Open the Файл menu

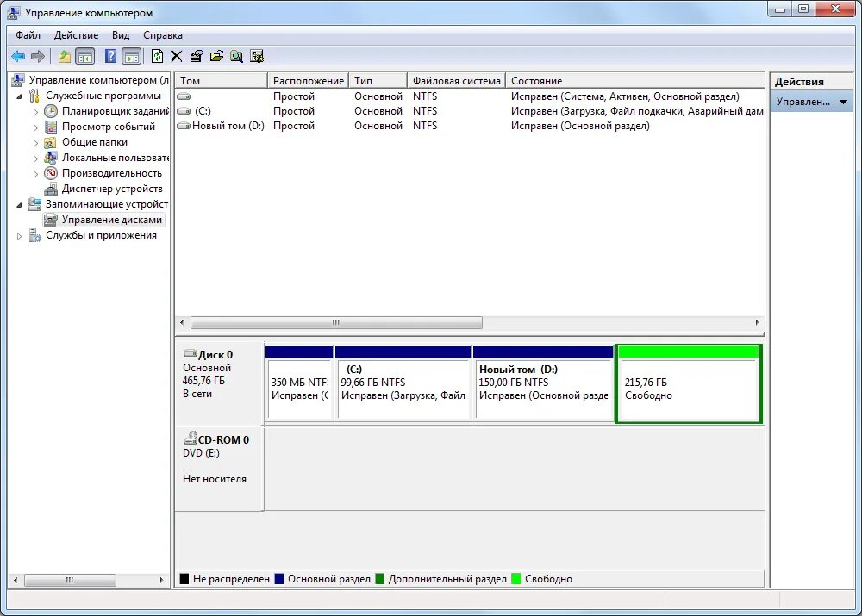pyautogui.click(x=28, y=35)
